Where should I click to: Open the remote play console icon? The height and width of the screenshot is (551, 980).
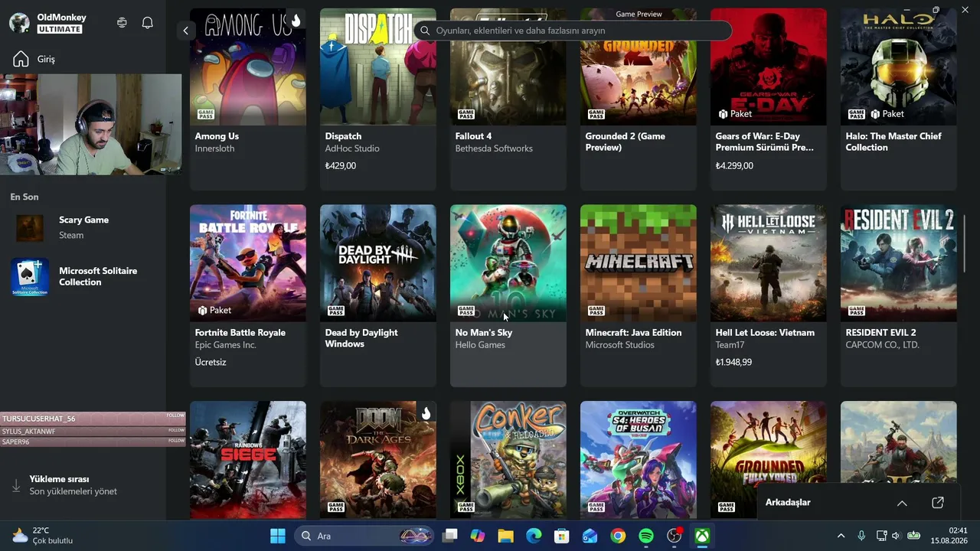click(122, 23)
